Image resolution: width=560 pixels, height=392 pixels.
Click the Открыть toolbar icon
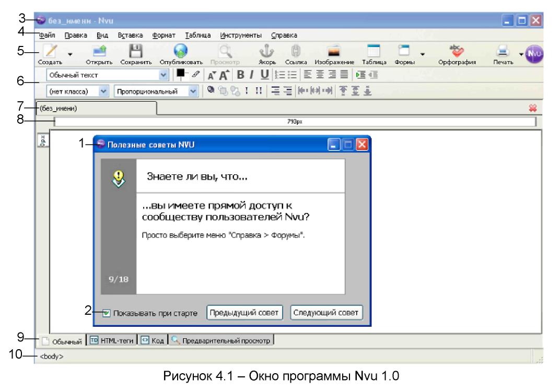99,51
